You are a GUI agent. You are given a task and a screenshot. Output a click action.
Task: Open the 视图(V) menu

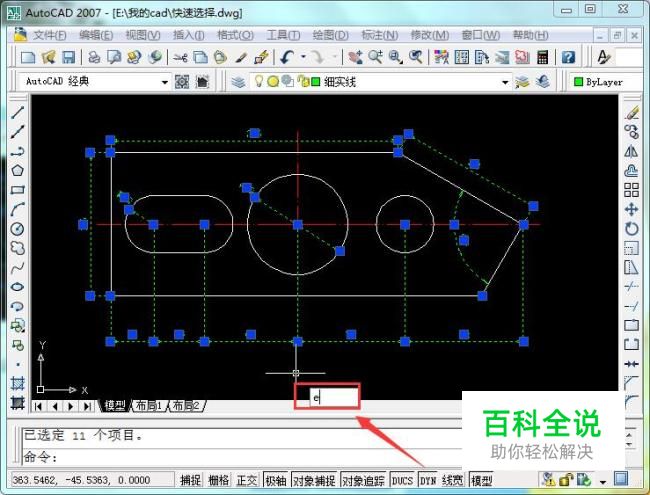click(143, 35)
